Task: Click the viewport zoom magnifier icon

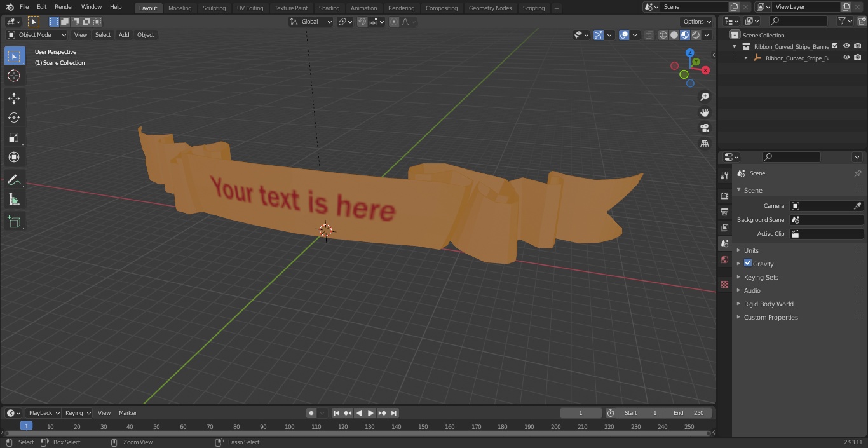Action: pos(704,97)
